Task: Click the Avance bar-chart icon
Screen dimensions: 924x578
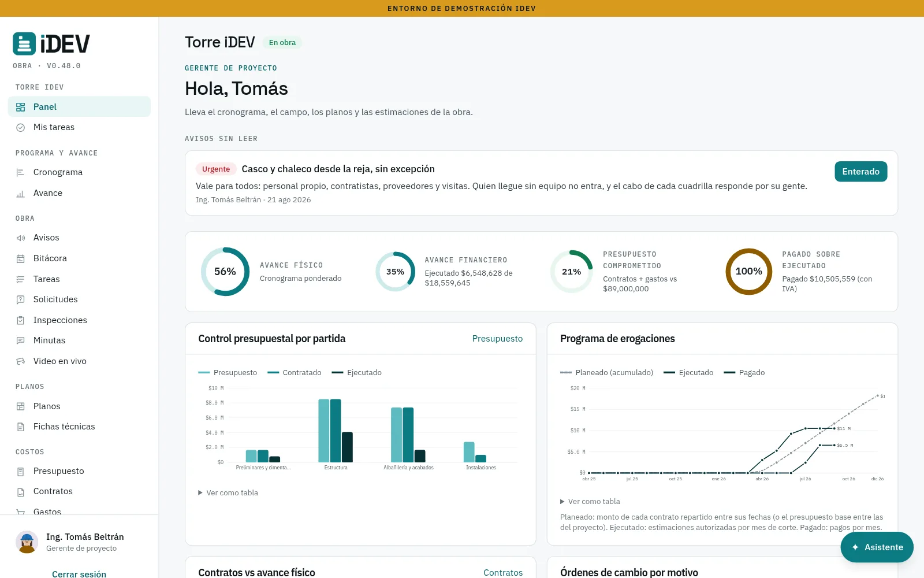Action: (x=21, y=193)
